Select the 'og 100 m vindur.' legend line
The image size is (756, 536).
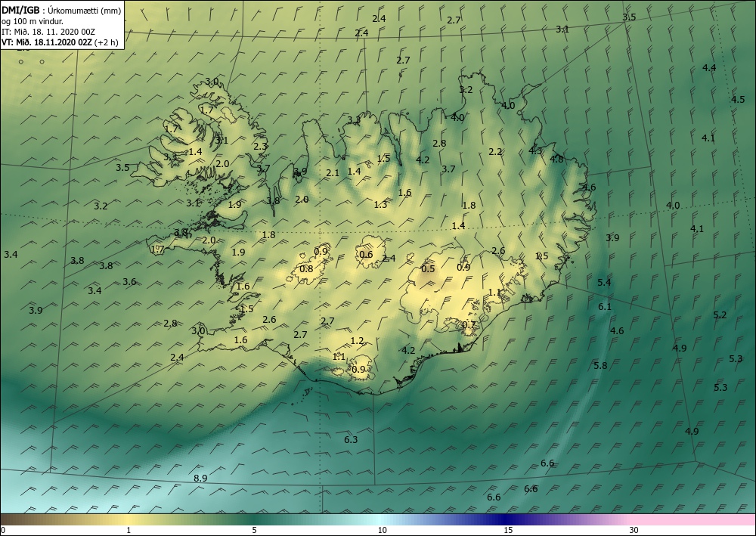pyautogui.click(x=33, y=21)
